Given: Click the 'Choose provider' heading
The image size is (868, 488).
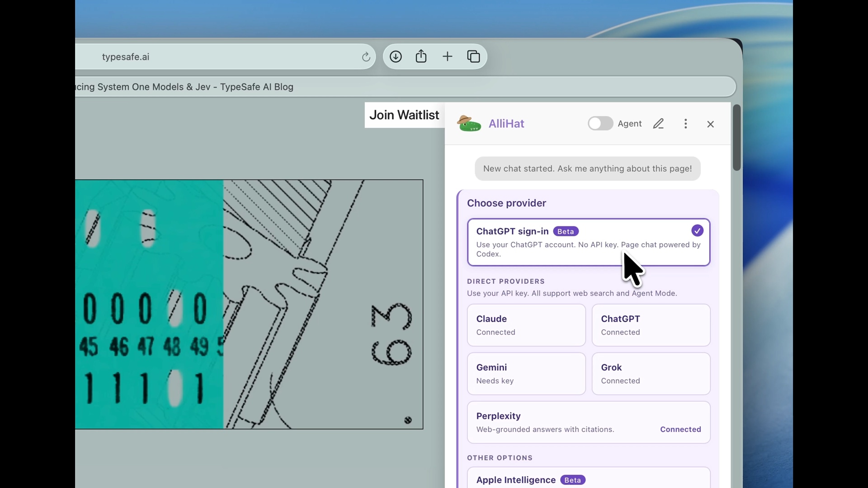Looking at the screenshot, I should [x=506, y=203].
